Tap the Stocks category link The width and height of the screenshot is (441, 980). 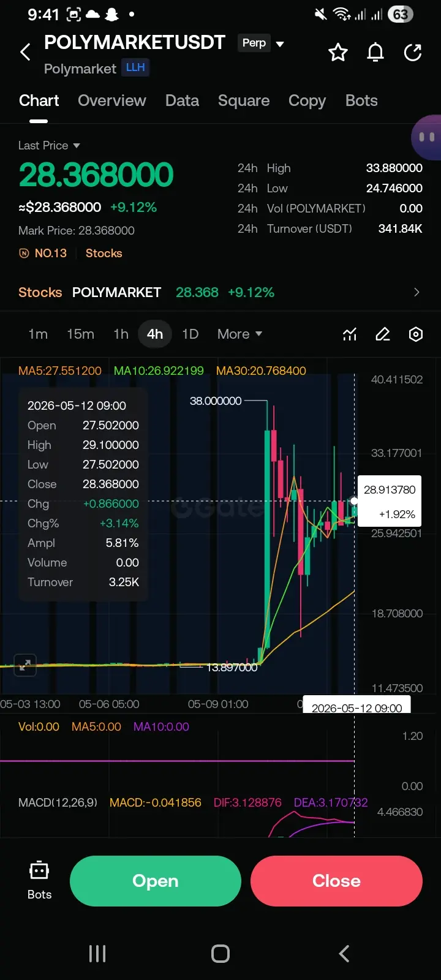click(x=104, y=253)
